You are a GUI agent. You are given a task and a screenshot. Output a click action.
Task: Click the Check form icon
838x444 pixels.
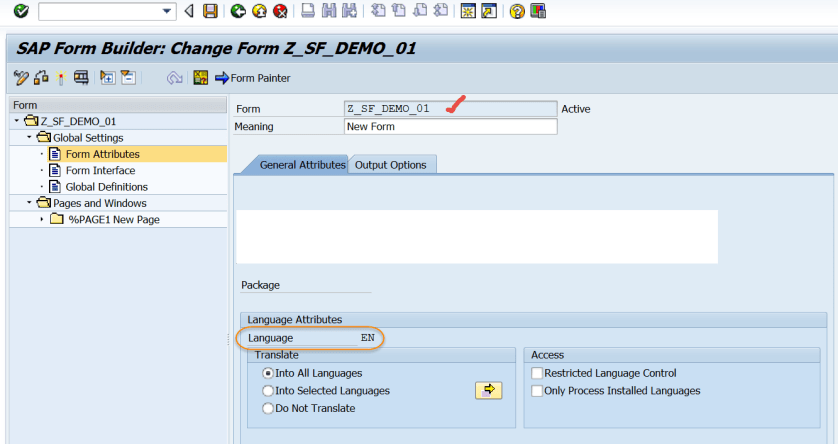[x=41, y=78]
